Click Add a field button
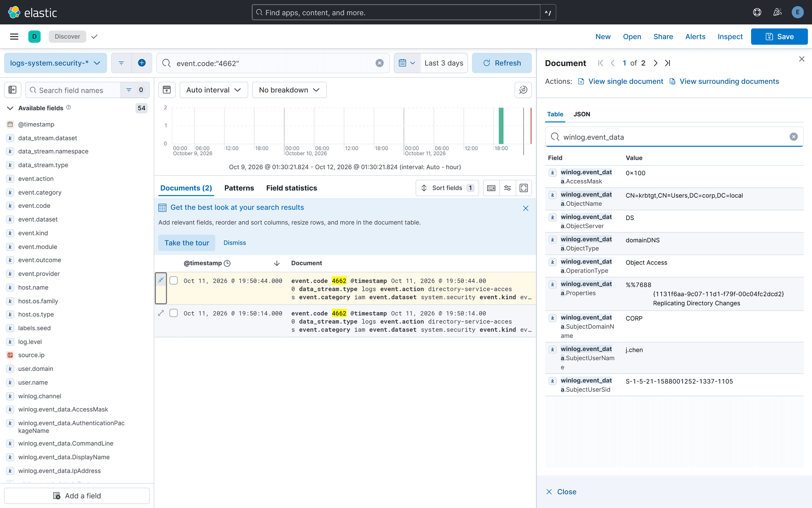Screen dimensions: 812x508 (77, 496)
